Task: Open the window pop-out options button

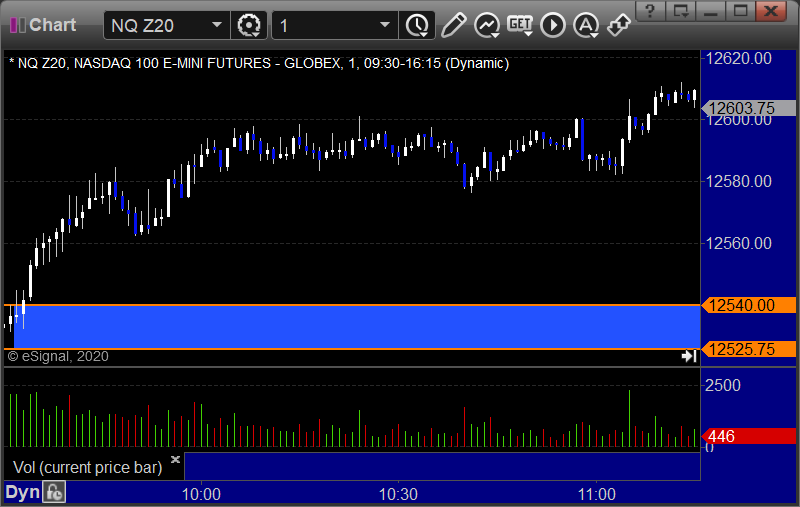Action: pos(681,11)
